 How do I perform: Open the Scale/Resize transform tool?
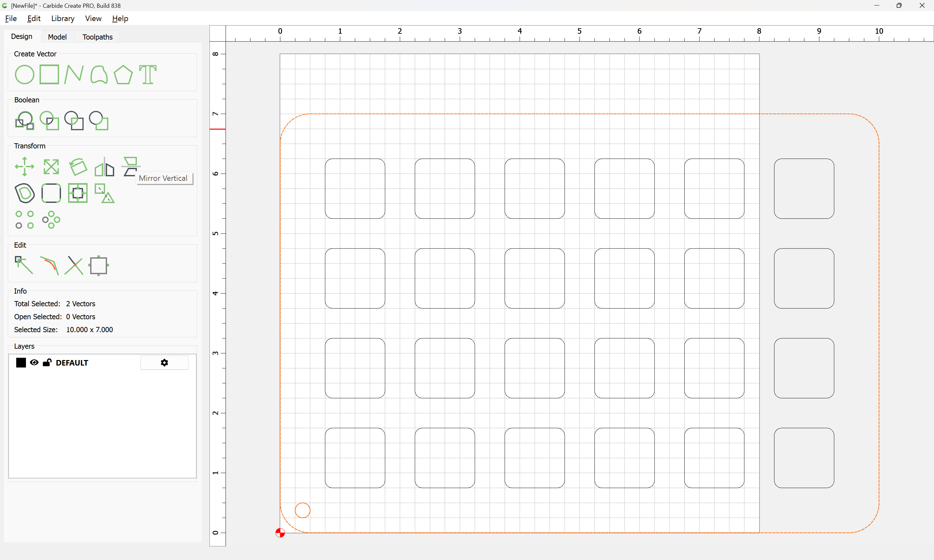[51, 167]
